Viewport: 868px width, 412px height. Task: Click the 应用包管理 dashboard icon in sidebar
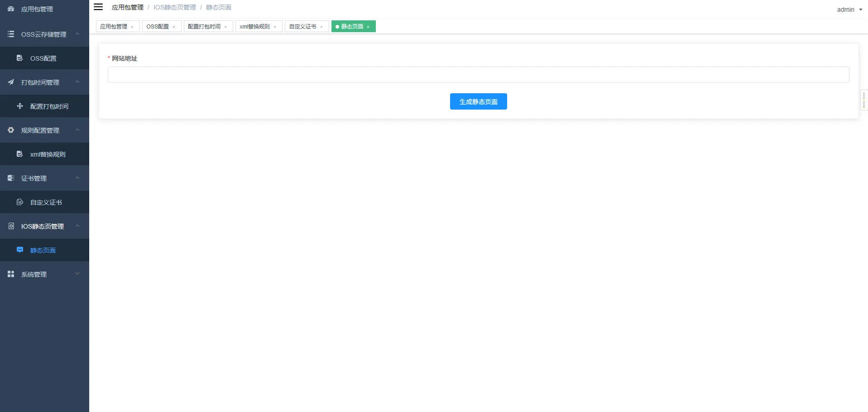[11, 9]
